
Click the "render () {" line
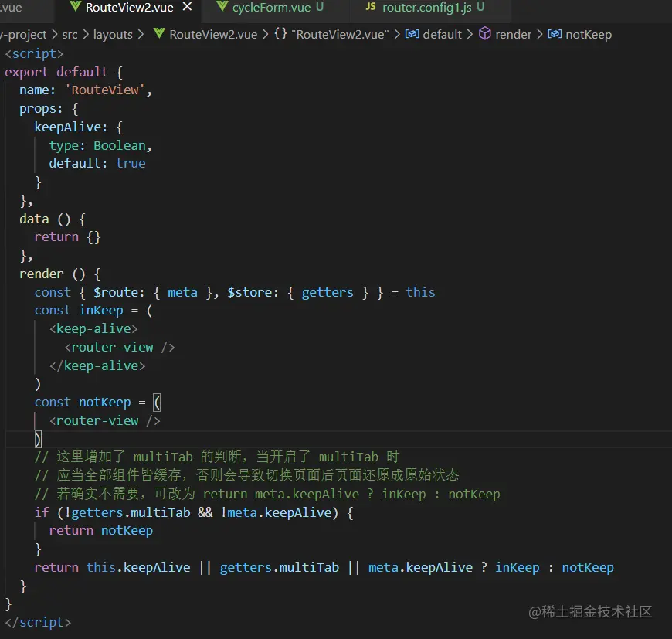pos(60,274)
